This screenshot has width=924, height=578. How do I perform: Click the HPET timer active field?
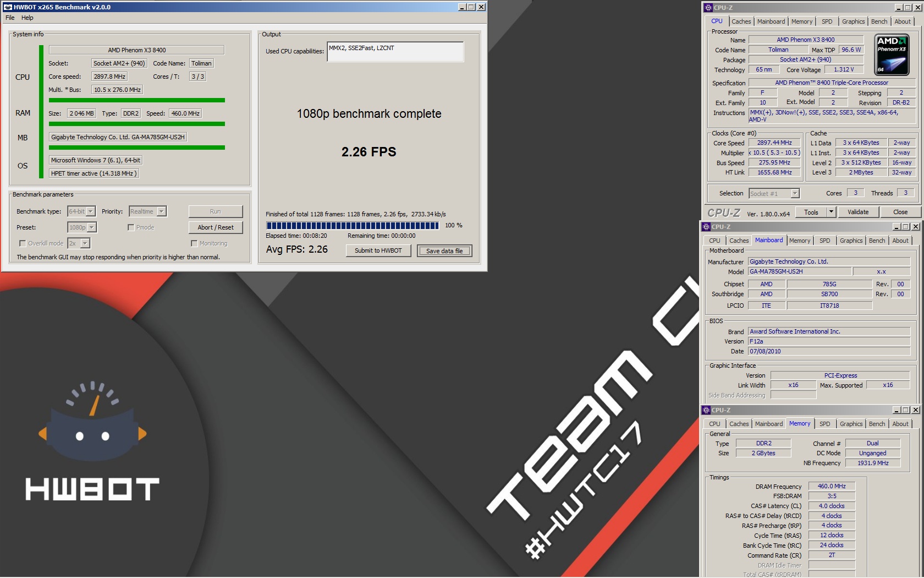point(94,173)
